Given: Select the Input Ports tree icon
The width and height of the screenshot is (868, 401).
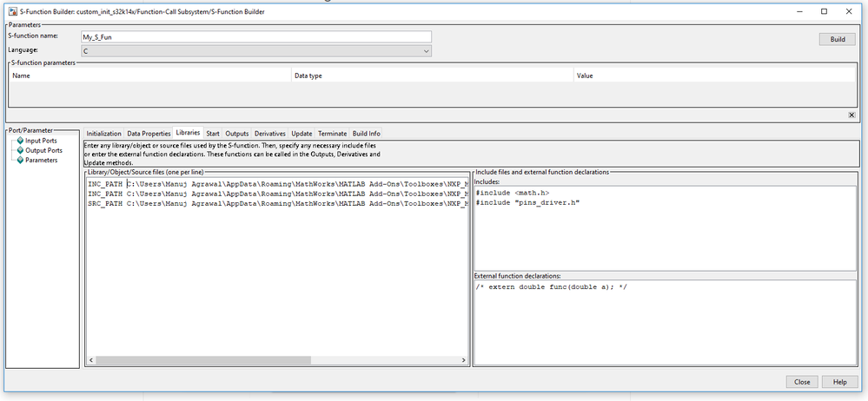Looking at the screenshot, I should [21, 141].
